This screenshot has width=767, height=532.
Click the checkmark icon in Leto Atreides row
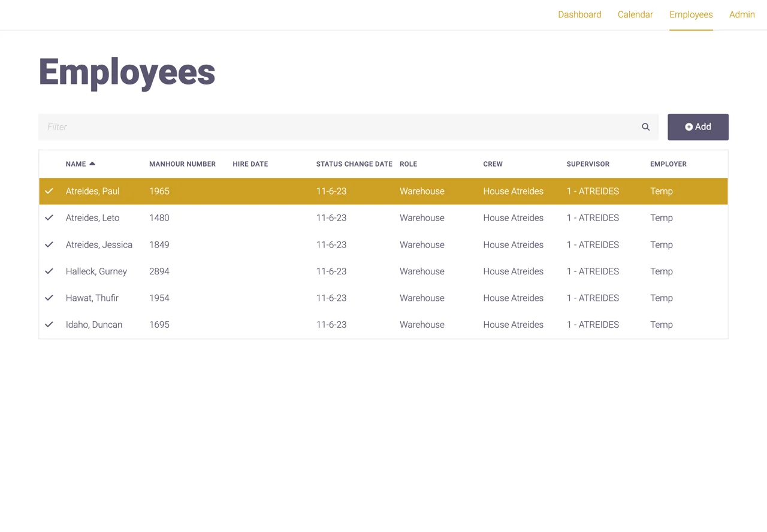49,217
